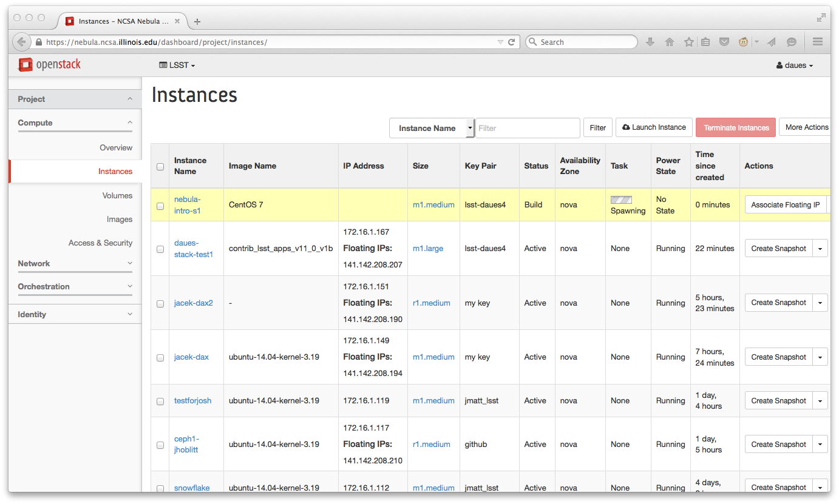839x504 pixels.
Task: Open the m1.large size link
Action: click(428, 249)
